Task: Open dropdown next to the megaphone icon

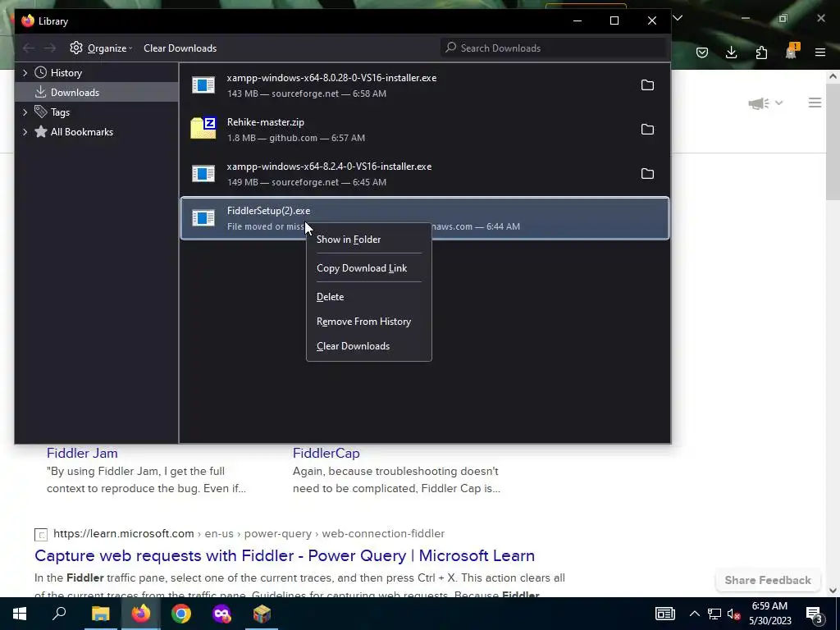Action: [x=779, y=103]
